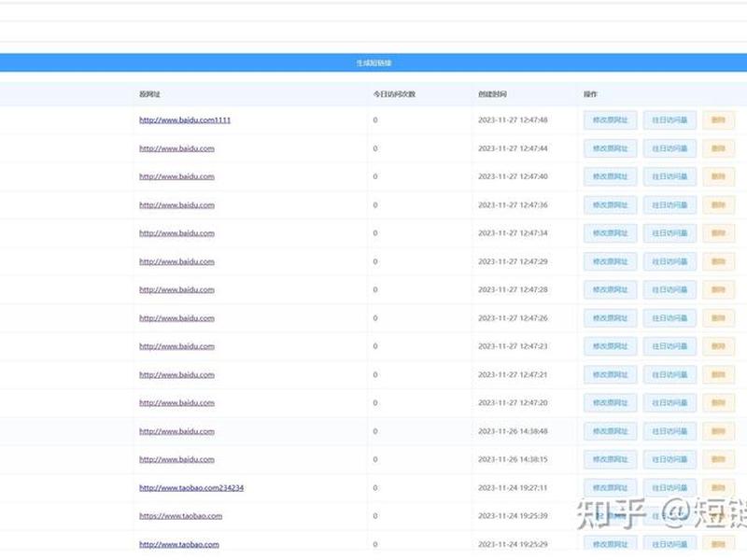
Task: View 往日访问量 in the 12:47:29 row
Action: [669, 262]
